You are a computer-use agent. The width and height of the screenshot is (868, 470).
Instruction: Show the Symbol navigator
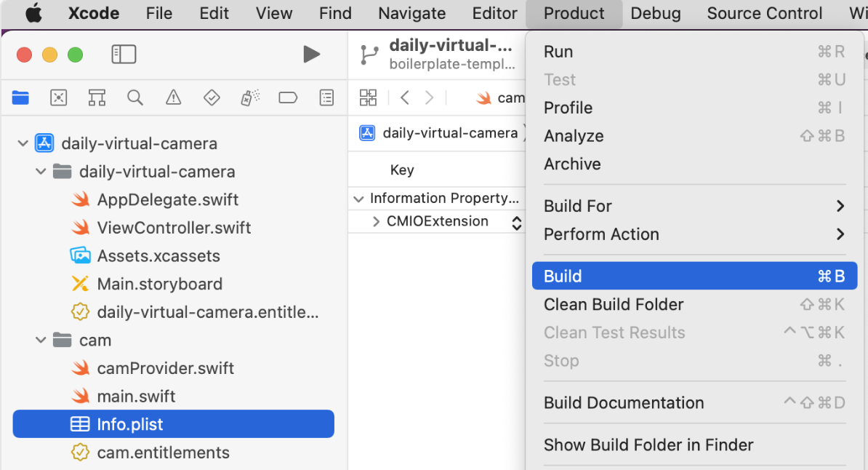click(97, 97)
